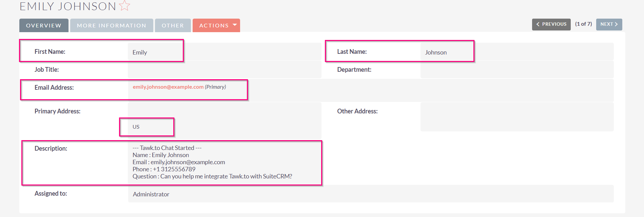
Task: Open the More Information tab
Action: coord(112,25)
